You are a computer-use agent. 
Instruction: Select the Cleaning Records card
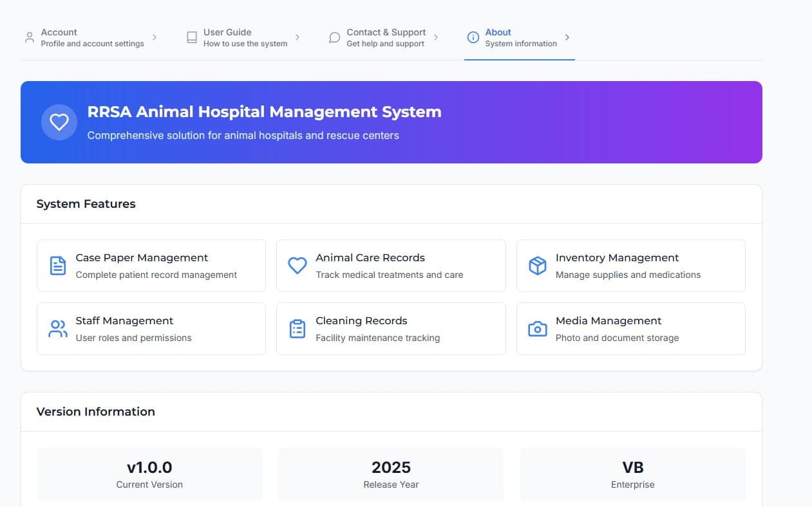tap(391, 329)
